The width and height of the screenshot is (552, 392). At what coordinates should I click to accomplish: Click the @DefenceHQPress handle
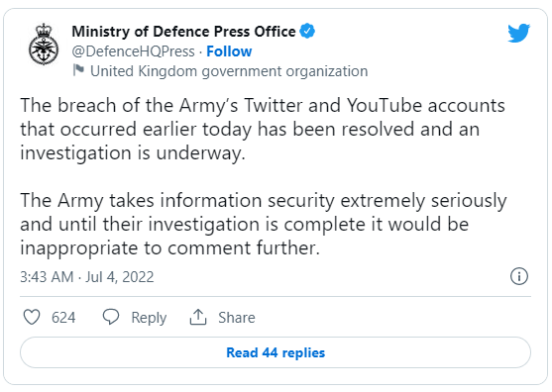point(133,51)
